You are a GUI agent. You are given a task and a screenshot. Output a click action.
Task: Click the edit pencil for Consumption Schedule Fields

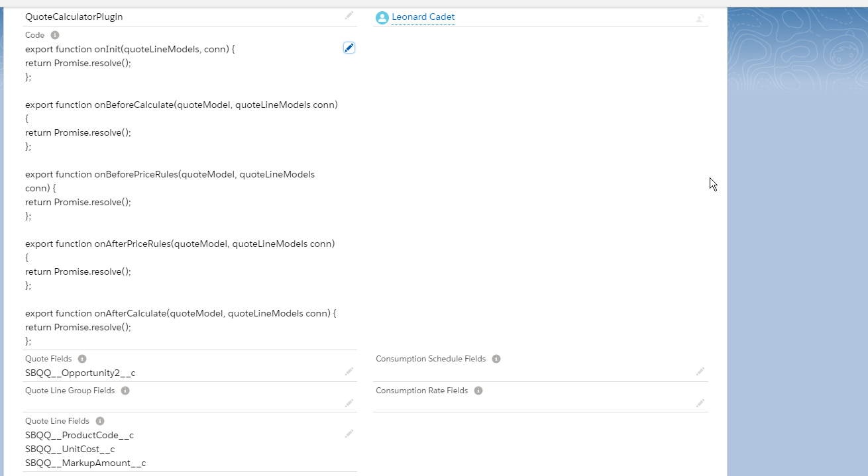point(700,371)
